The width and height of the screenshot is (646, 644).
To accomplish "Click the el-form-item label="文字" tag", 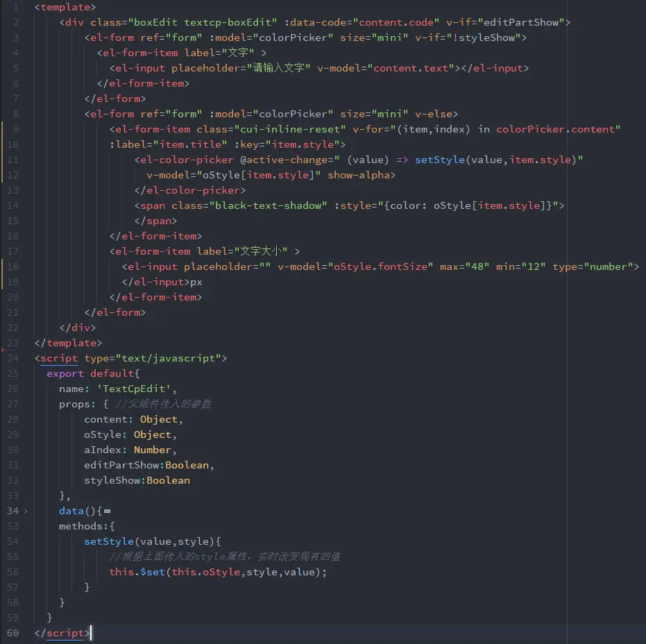I will pos(182,53).
